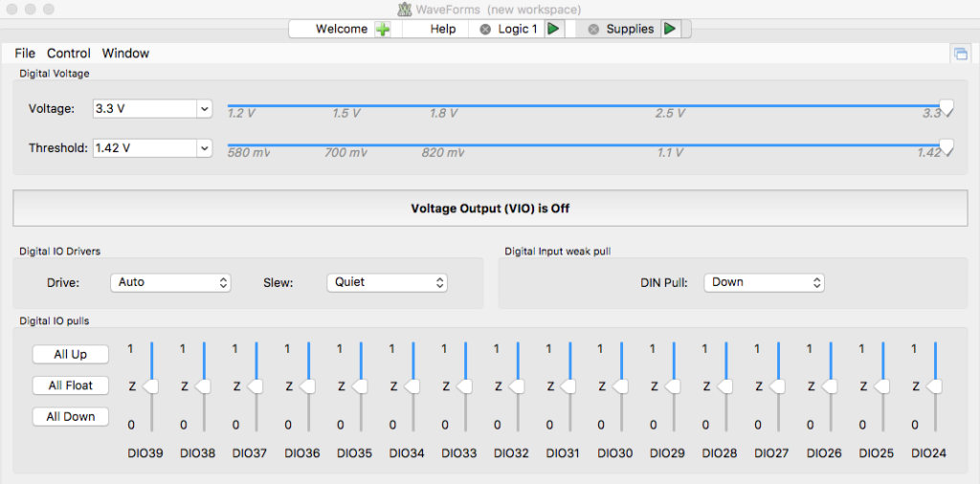Screen dimensions: 980x484
Task: Toggle the Voltage Output (VIO) button
Action: [490, 208]
